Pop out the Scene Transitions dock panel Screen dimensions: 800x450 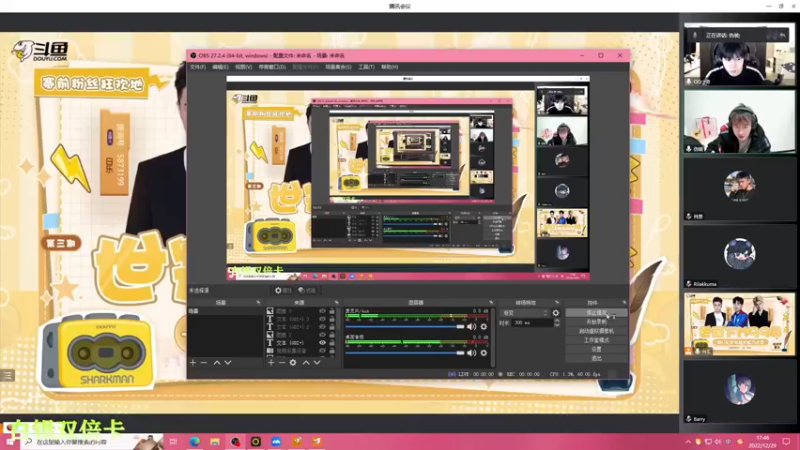point(557,303)
